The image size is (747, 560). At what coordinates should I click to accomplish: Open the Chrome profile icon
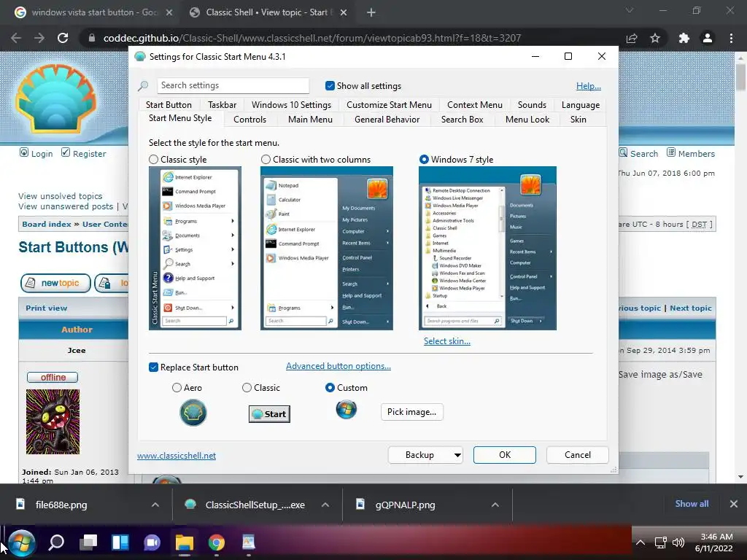[708, 38]
